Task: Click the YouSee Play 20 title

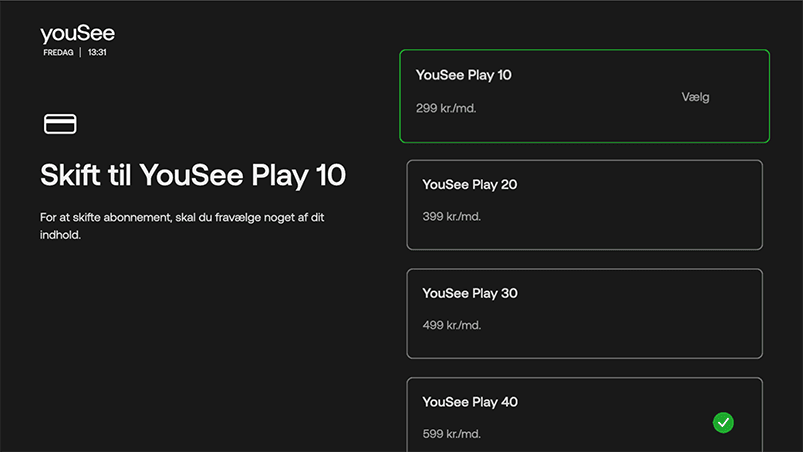Action: [x=469, y=185]
